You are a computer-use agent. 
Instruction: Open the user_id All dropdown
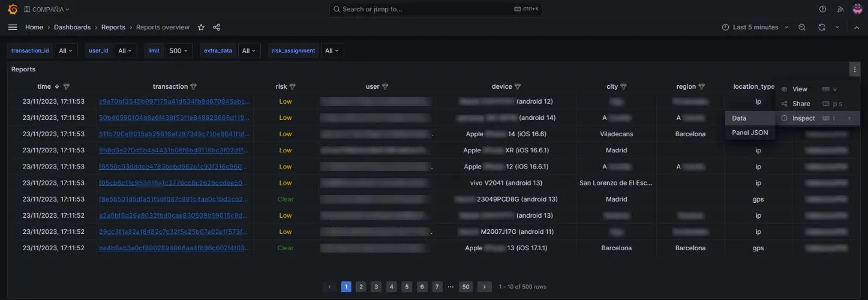point(125,51)
